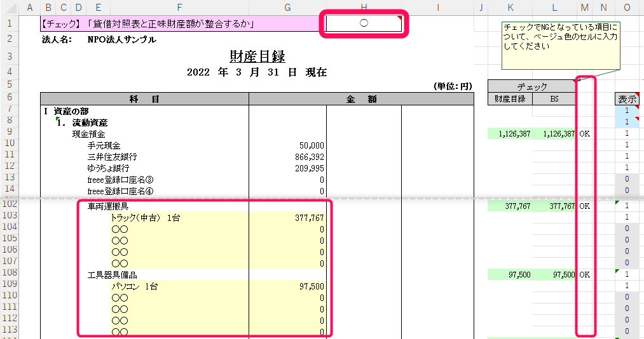
Task: Select the 表示 header cell
Action: (627, 99)
